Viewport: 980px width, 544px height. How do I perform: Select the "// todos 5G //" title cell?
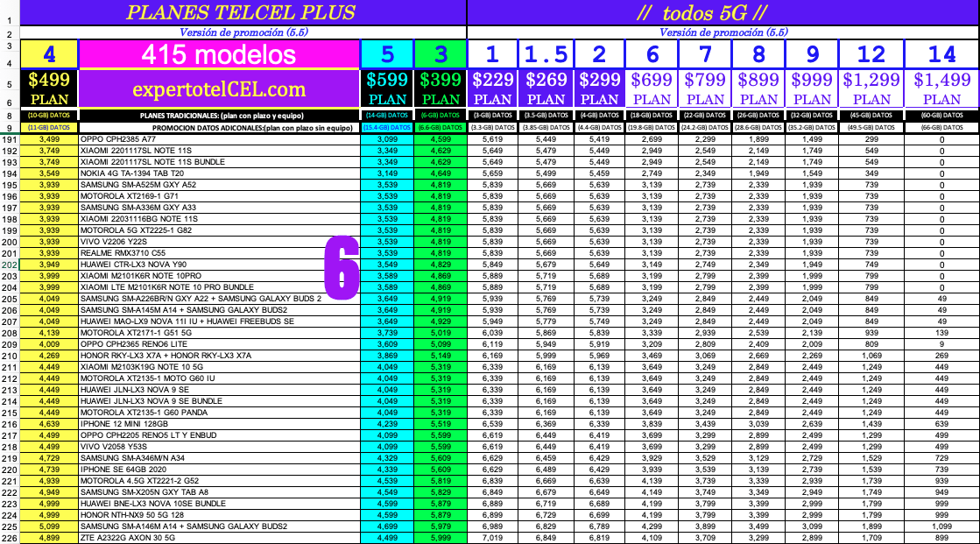click(723, 12)
